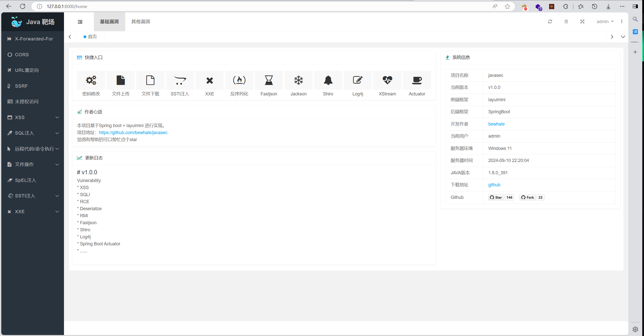The image size is (644, 336).
Task: Open the Actuator coffee cup shortcut
Action: [x=417, y=80]
